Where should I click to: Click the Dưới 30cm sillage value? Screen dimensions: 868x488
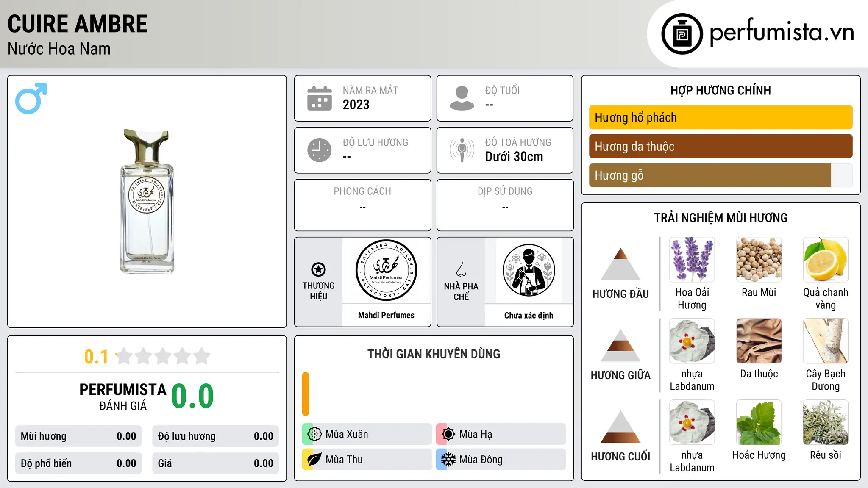coord(514,157)
